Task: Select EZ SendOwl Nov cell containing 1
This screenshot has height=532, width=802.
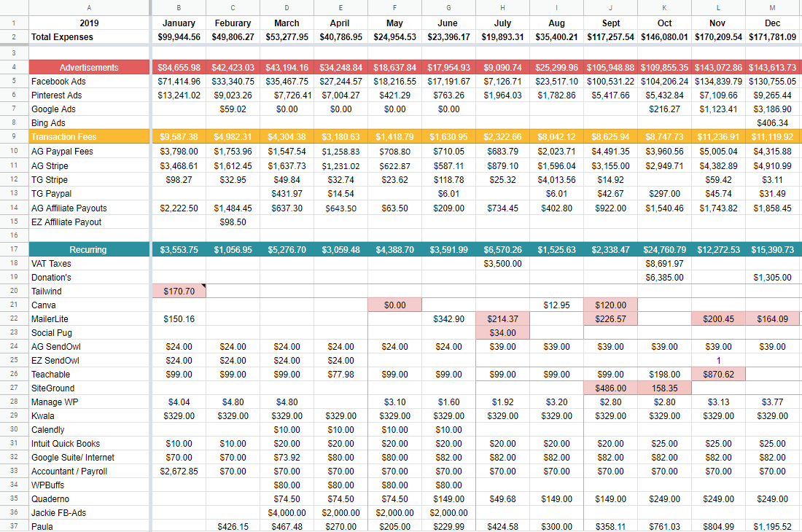Action: tap(718, 360)
